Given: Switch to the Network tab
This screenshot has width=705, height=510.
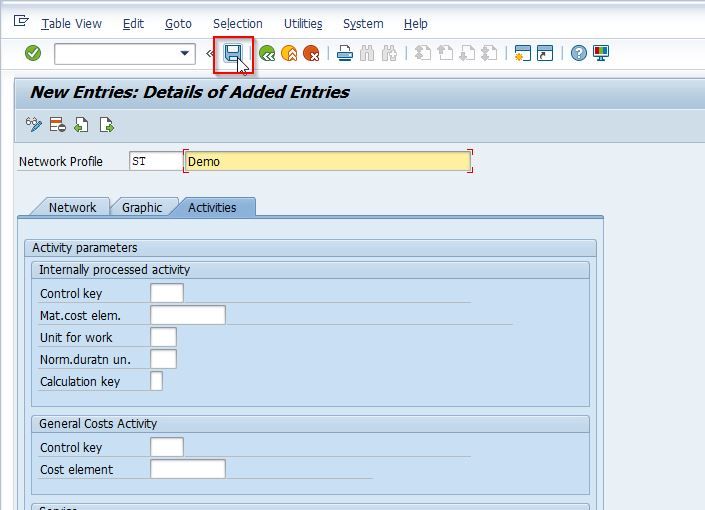Looking at the screenshot, I should (x=72, y=207).
